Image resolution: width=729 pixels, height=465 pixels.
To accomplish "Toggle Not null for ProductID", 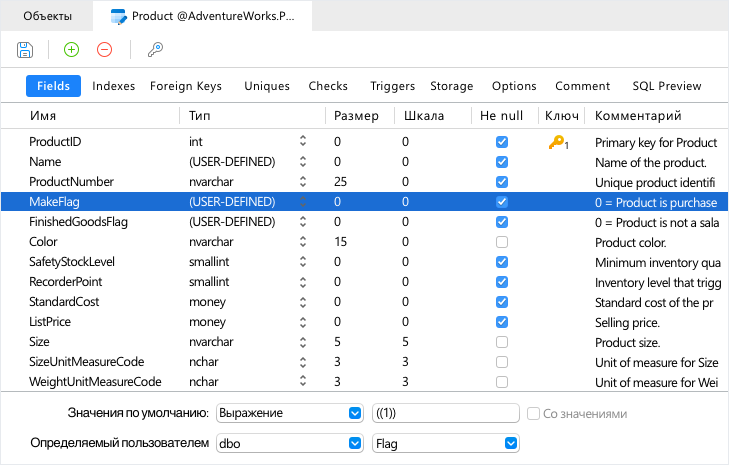I will [502, 142].
